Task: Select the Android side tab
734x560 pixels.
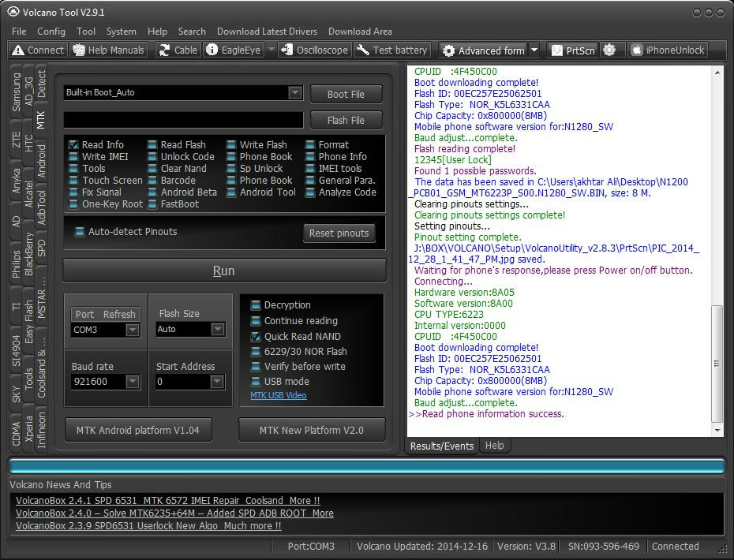Action: pos(41,162)
